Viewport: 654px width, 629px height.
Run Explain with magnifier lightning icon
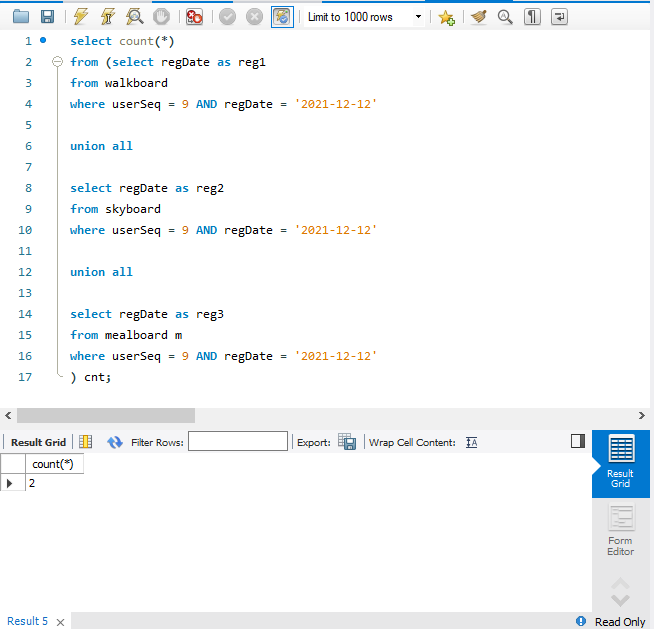(135, 17)
